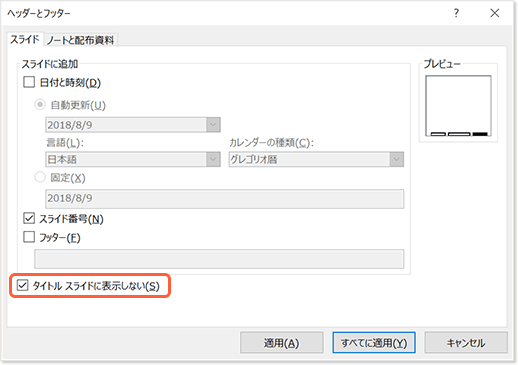
Task: Click the すべてに適用 button
Action: point(374,343)
